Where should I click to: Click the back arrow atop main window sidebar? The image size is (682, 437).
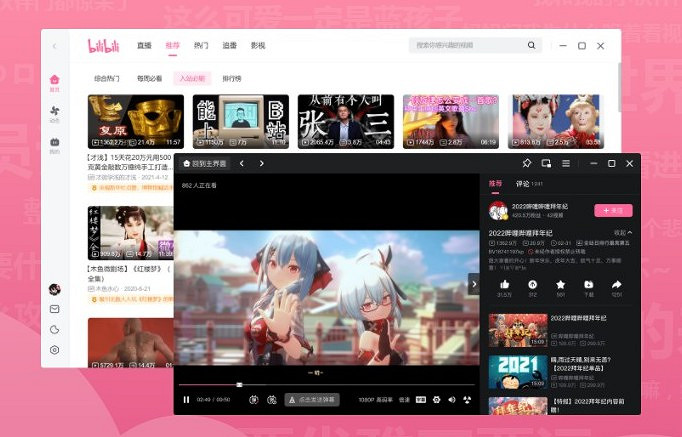[x=54, y=46]
